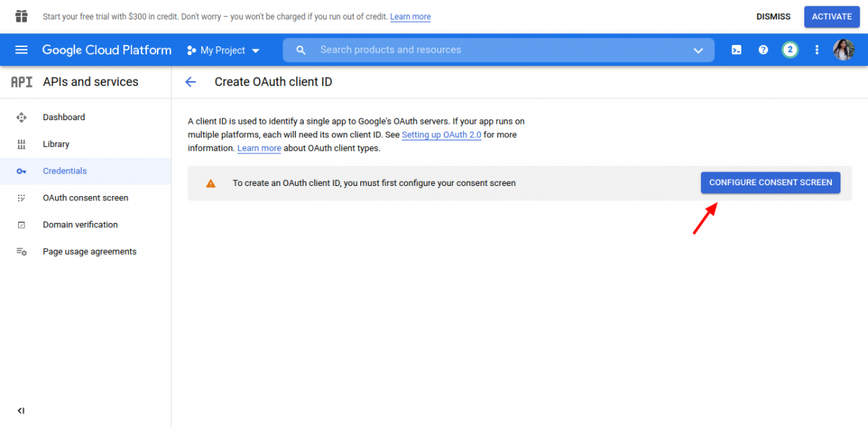The image size is (868, 427).
Task: Click the account avatar photo
Action: (844, 49)
